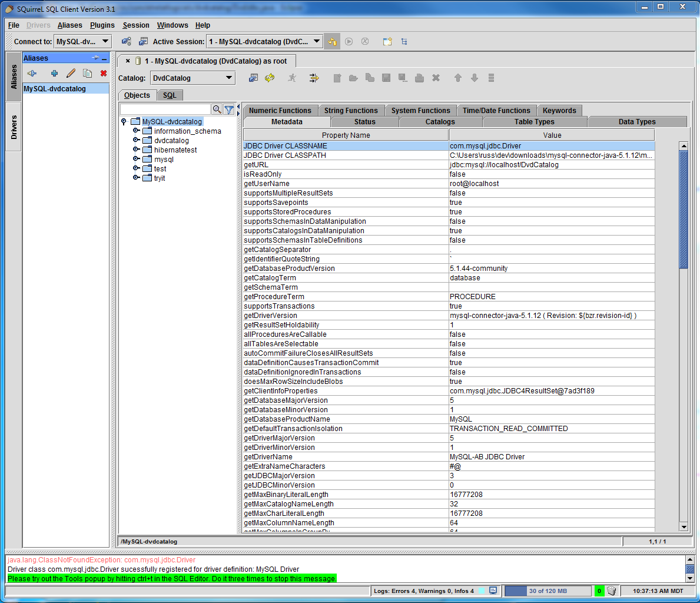Click the yellow arrows icon after Active Session dropdown
The height and width of the screenshot is (603, 700).
pyautogui.click(x=332, y=42)
